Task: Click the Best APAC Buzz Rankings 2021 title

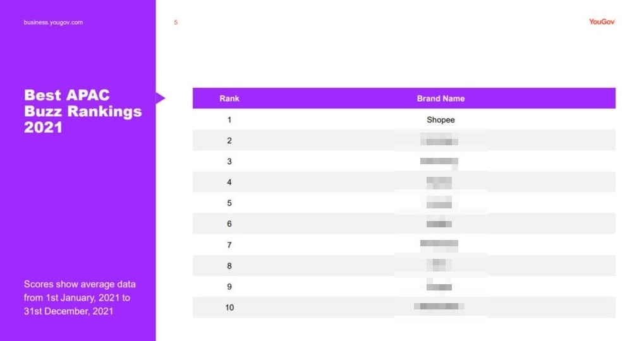Action: [82, 111]
